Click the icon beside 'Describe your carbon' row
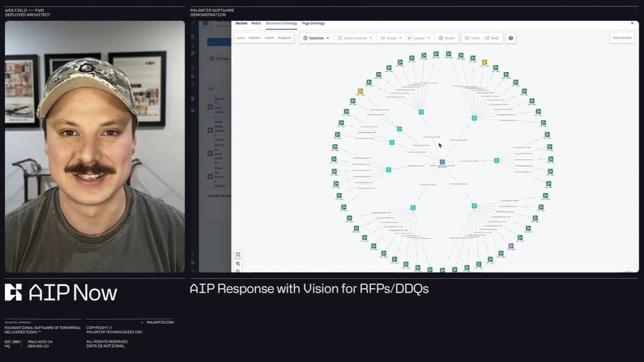Image resolution: width=644 pixels, height=362 pixels. coord(210,107)
